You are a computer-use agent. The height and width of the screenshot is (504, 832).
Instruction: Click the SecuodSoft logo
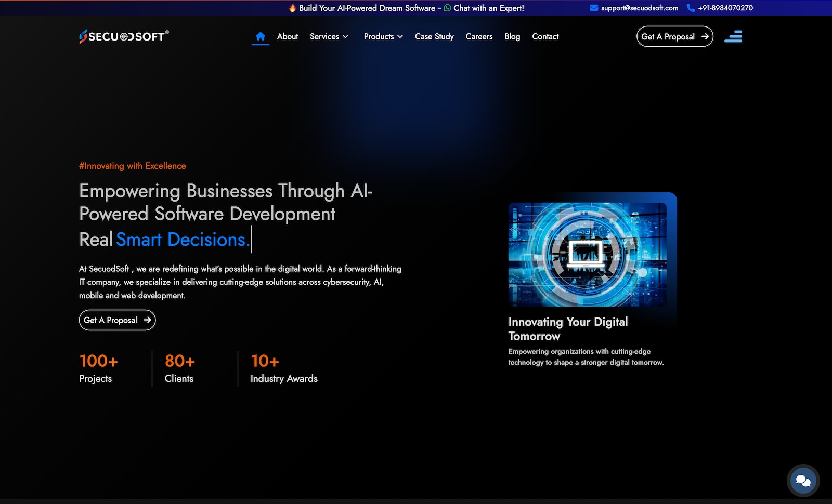coord(124,36)
